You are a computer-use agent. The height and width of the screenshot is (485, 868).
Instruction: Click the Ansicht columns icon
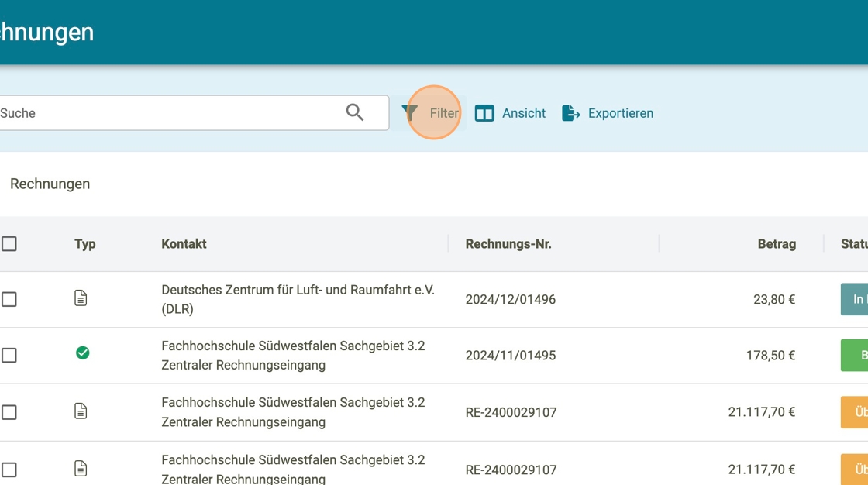[484, 113]
